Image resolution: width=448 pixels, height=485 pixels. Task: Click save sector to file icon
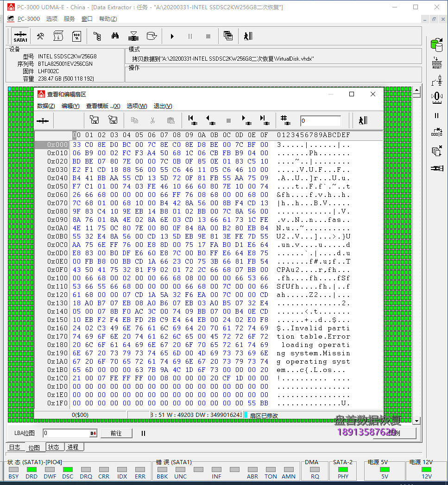coord(94,120)
